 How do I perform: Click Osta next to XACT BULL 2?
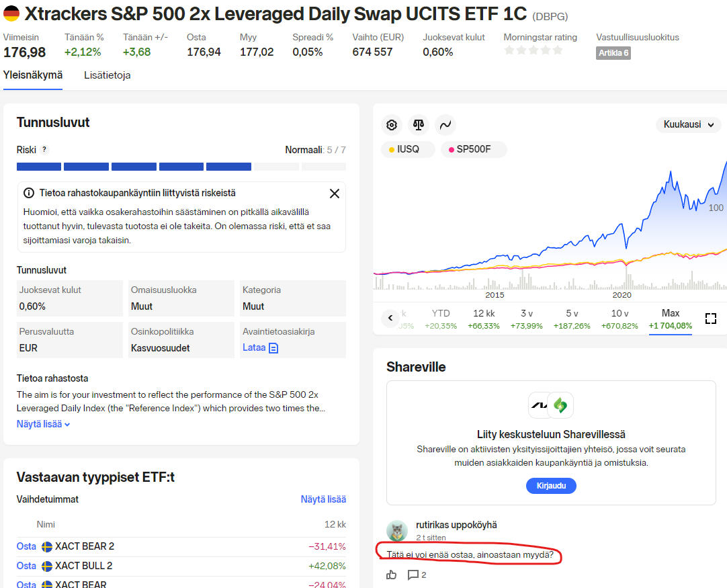(26, 566)
